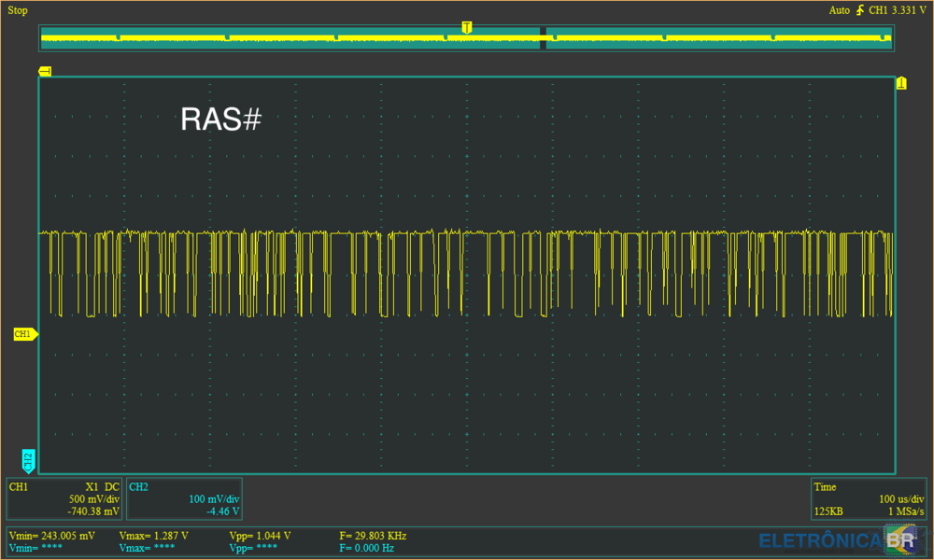Toggle the CH1 DC coupling setting

[x=114, y=486]
